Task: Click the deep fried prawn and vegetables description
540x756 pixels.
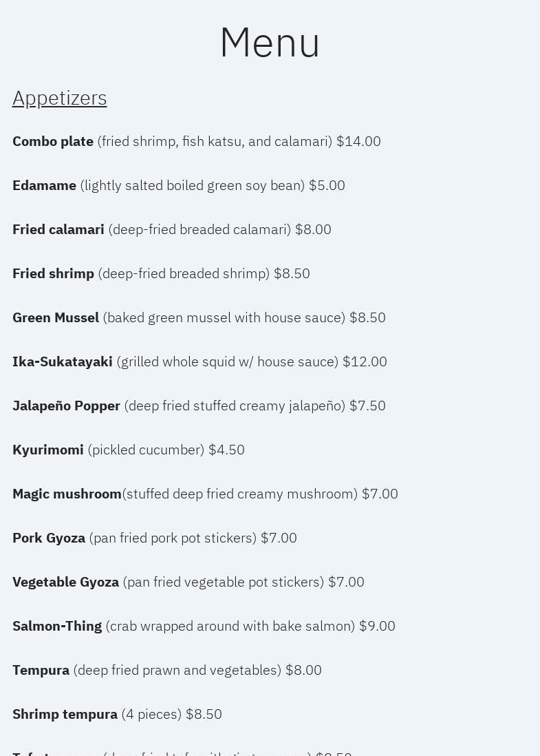Action: pyautogui.click(x=177, y=671)
